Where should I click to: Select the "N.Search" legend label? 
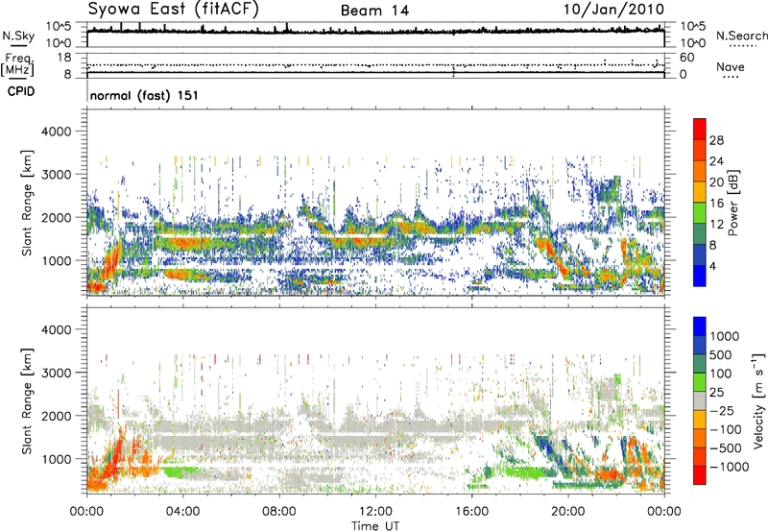[741, 36]
